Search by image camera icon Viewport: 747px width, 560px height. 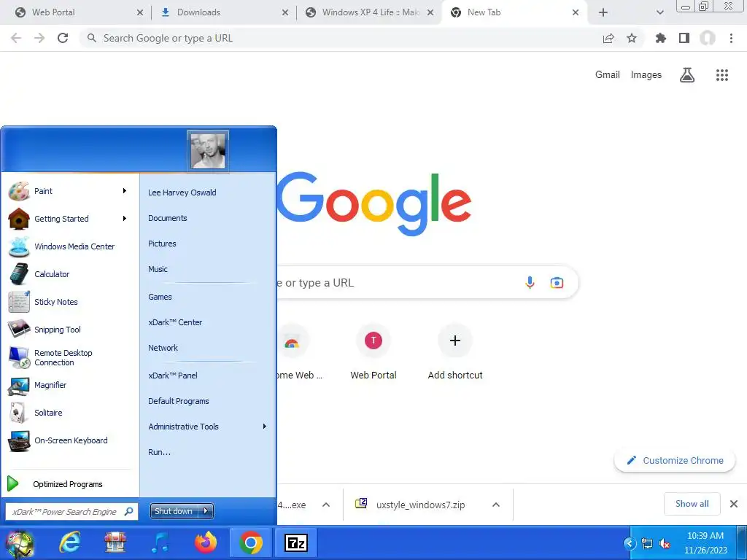click(557, 282)
